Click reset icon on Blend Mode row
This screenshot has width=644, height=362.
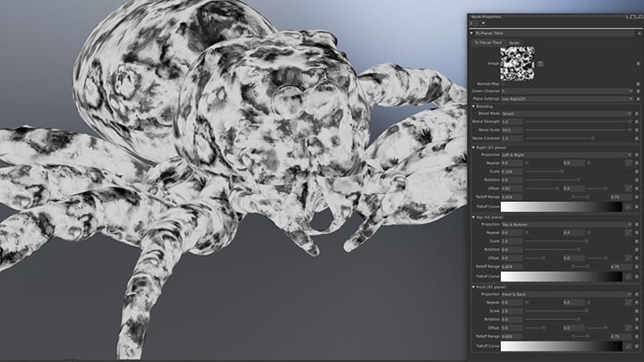point(638,114)
